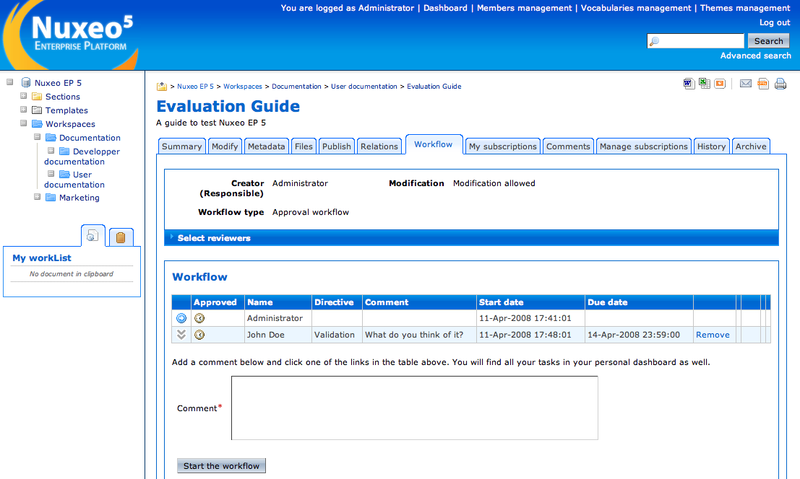
Task: Open Members management link
Action: [x=524, y=8]
